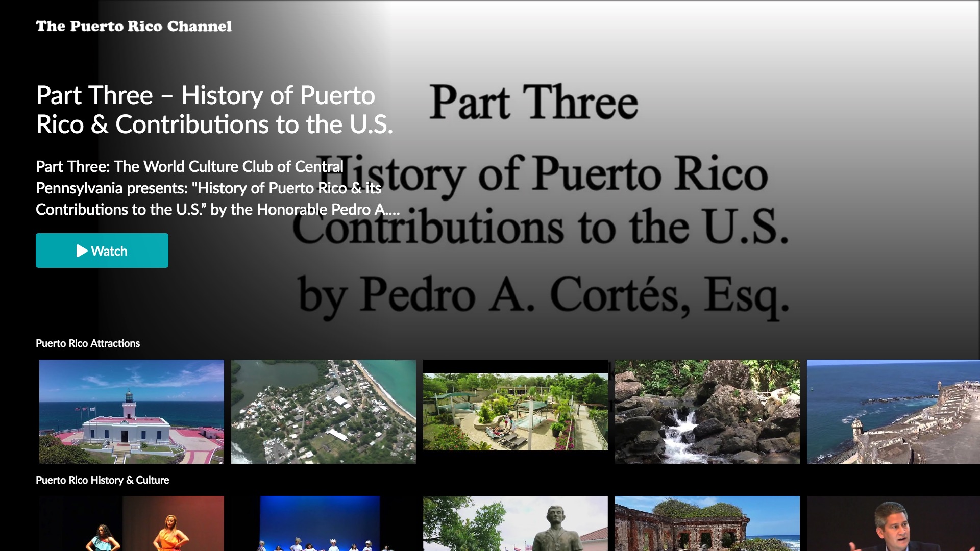Click the play triangle icon on Watch

coord(82,251)
